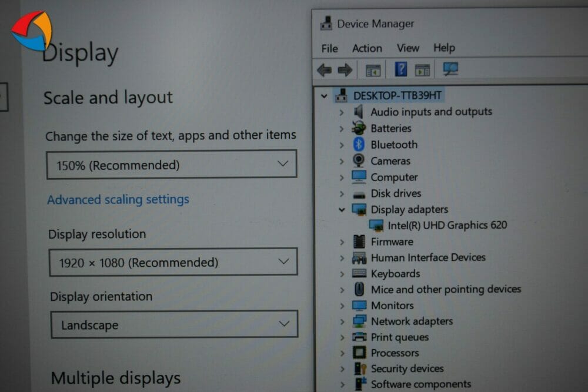The width and height of the screenshot is (588, 392).
Task: Click the Keyboards category icon
Action: (x=359, y=273)
